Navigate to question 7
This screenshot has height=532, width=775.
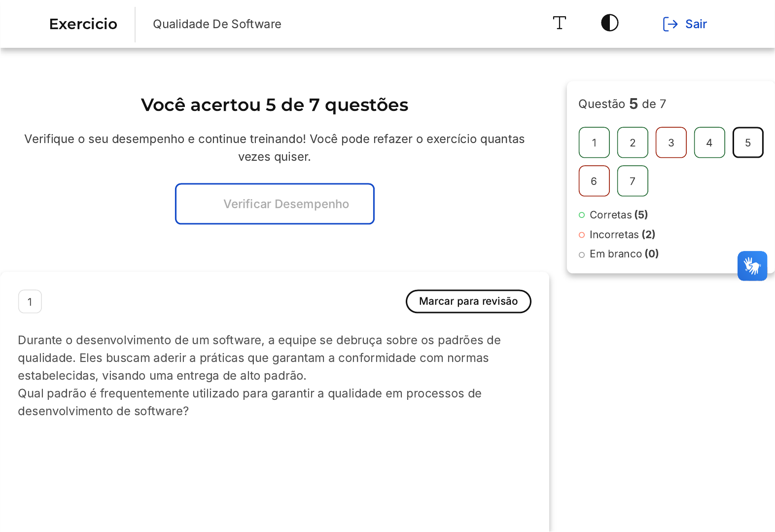[633, 181]
